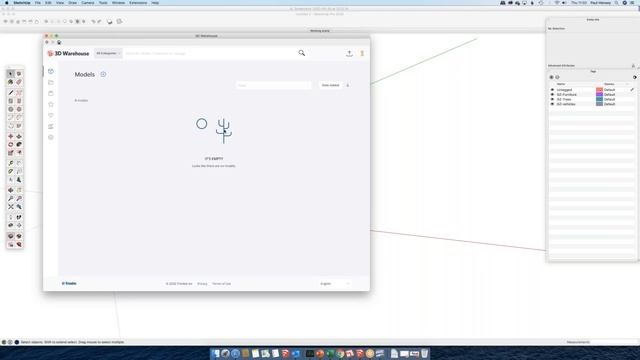Open the heart icon in Warehouse sidebar
Viewport: 640px width, 360px height.
(51, 116)
